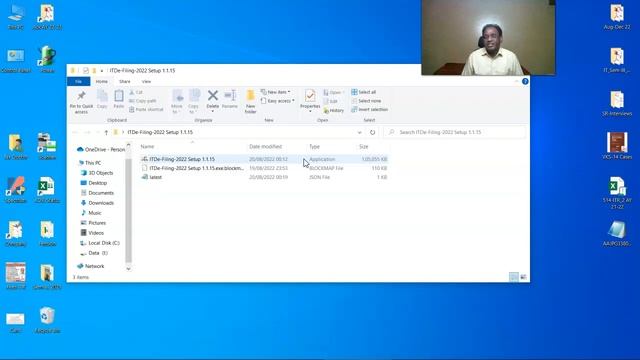Open the File menu tab
This screenshot has height=360, width=640.
tap(78, 82)
